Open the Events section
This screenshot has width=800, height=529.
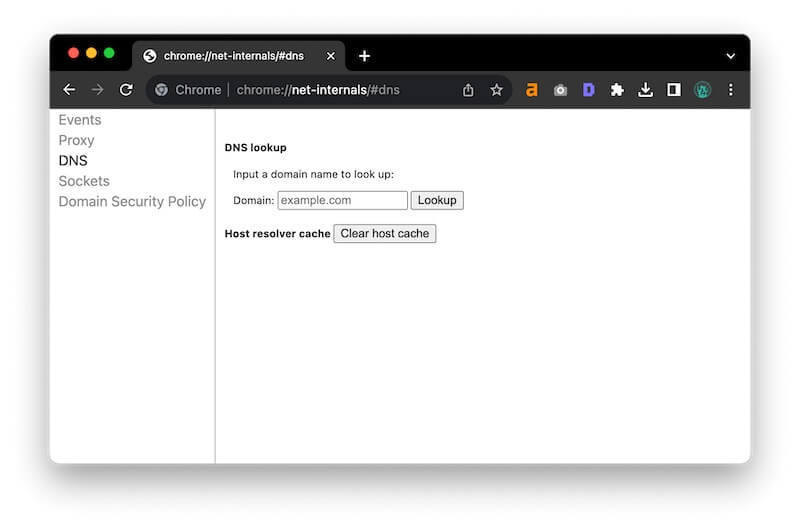pos(80,120)
